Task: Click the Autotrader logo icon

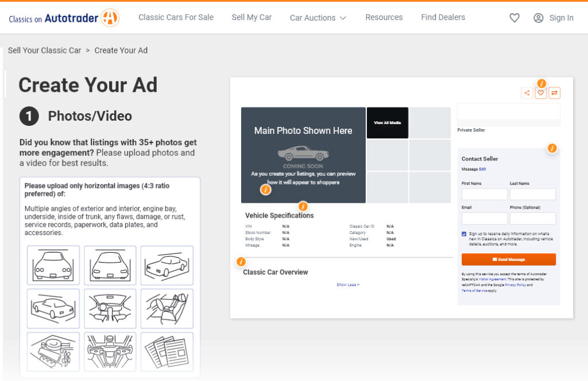Action: [x=110, y=18]
